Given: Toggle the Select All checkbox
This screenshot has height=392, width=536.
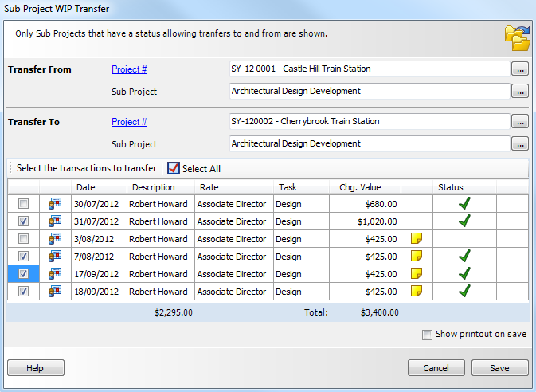Looking at the screenshot, I should 174,168.
